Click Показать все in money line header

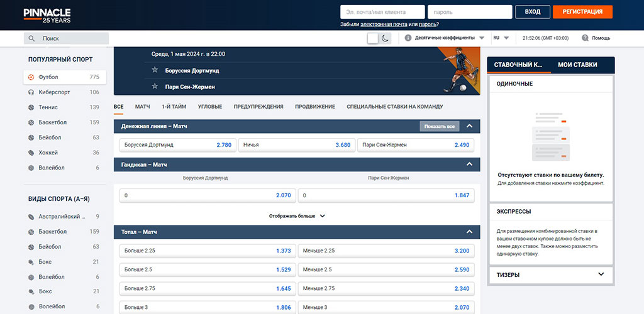click(x=439, y=126)
